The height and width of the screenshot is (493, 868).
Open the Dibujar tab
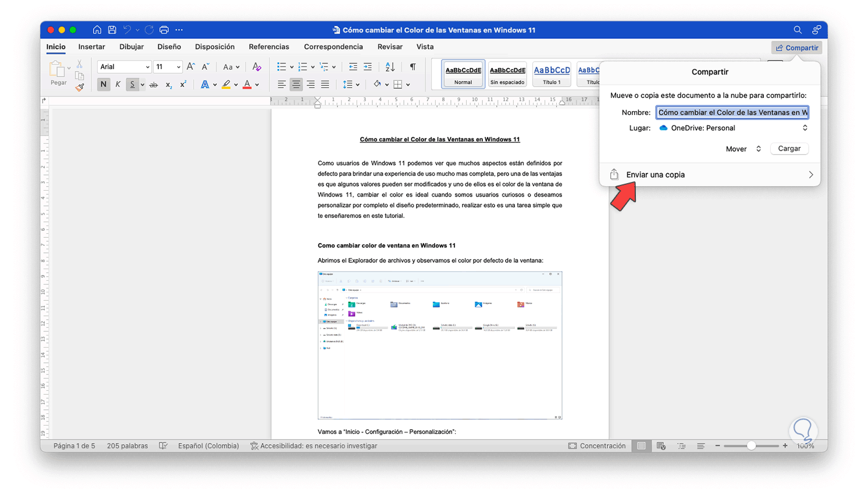tap(131, 47)
